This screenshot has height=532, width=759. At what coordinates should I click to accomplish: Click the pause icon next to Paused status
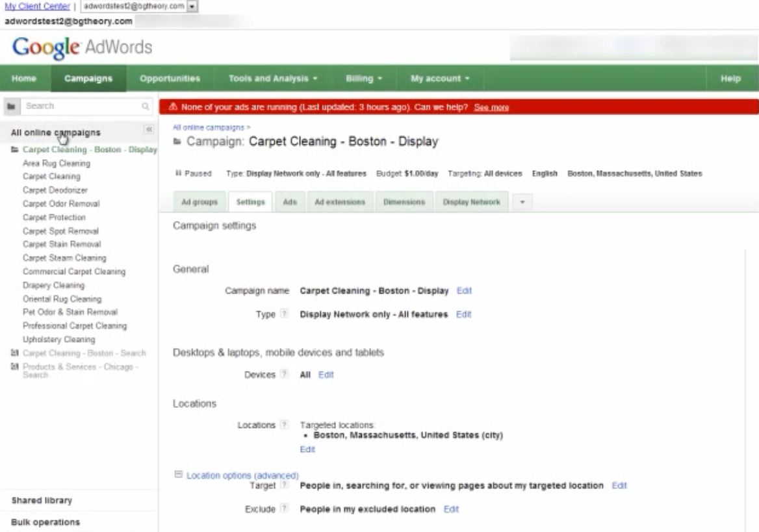pyautogui.click(x=178, y=173)
